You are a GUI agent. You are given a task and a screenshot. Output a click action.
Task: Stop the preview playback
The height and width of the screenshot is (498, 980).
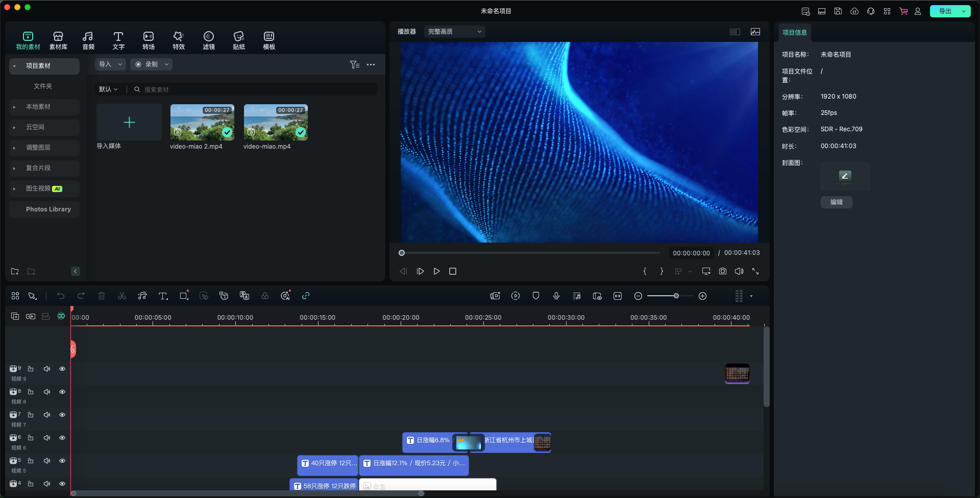[x=453, y=271]
